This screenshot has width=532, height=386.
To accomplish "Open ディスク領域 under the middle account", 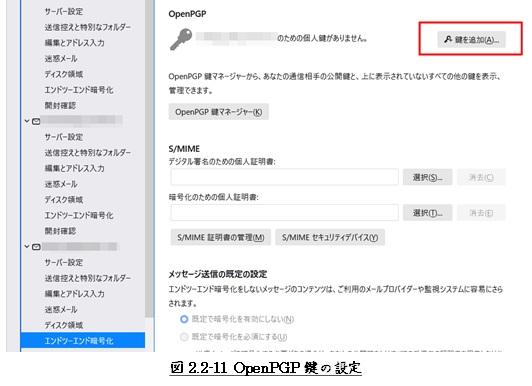I will [63, 199].
